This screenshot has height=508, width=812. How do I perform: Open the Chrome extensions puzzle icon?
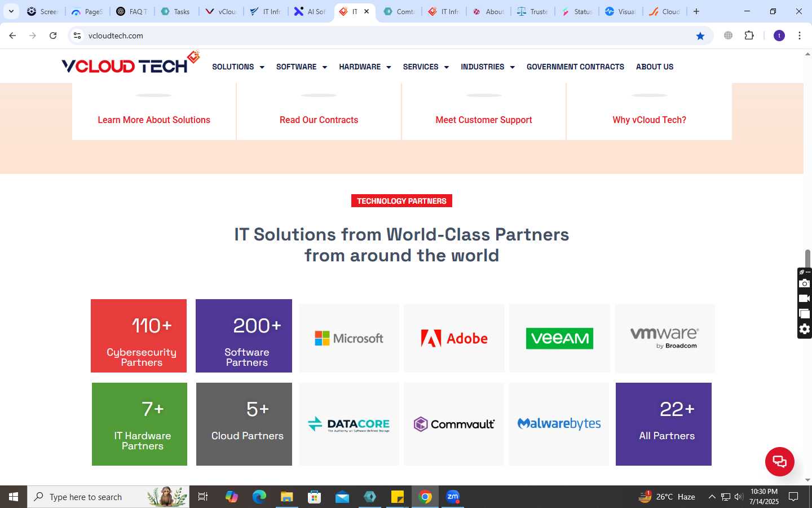coord(749,36)
